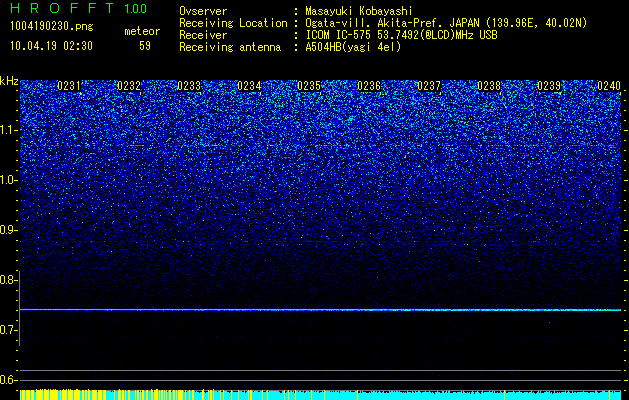Click the 0236 time marker
Image resolution: width=629 pixels, height=400 pixels.
click(369, 86)
